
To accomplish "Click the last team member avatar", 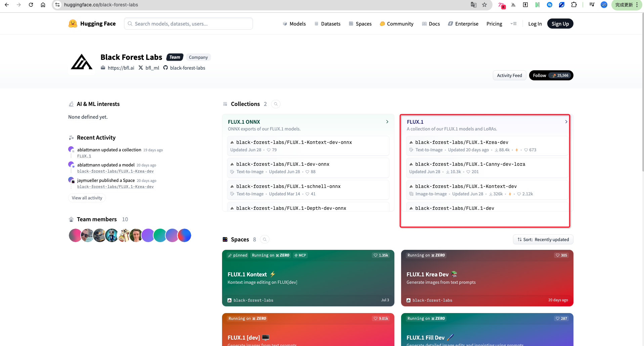I will click(x=184, y=235).
